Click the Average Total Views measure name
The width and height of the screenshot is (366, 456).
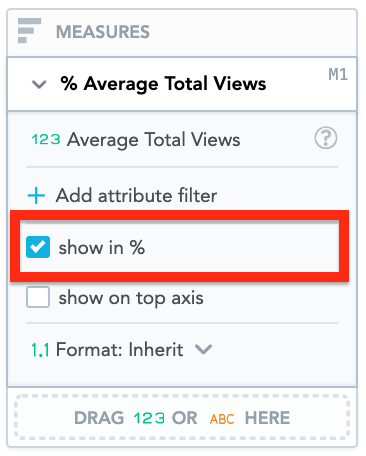153,140
